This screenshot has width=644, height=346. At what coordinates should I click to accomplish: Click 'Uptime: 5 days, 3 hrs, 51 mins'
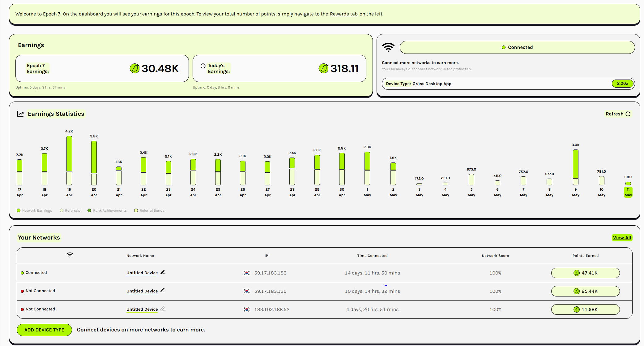(40, 87)
